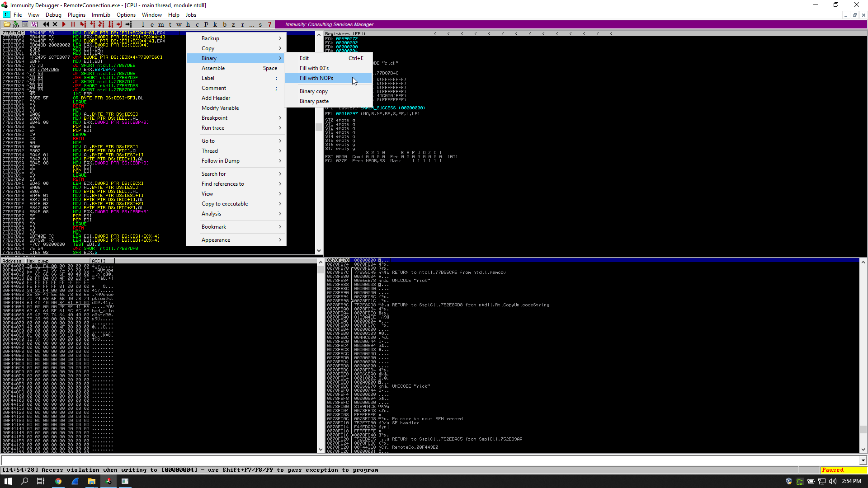The height and width of the screenshot is (488, 868).
Task: Click the disassembly pane vertical scrollbar thumb
Action: pos(319,127)
